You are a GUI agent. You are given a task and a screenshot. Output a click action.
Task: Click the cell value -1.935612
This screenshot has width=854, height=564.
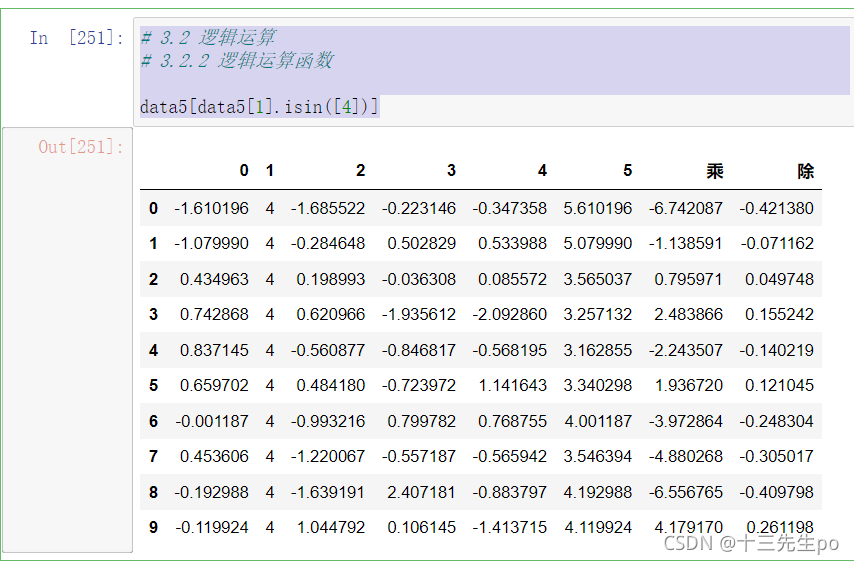[x=419, y=314]
